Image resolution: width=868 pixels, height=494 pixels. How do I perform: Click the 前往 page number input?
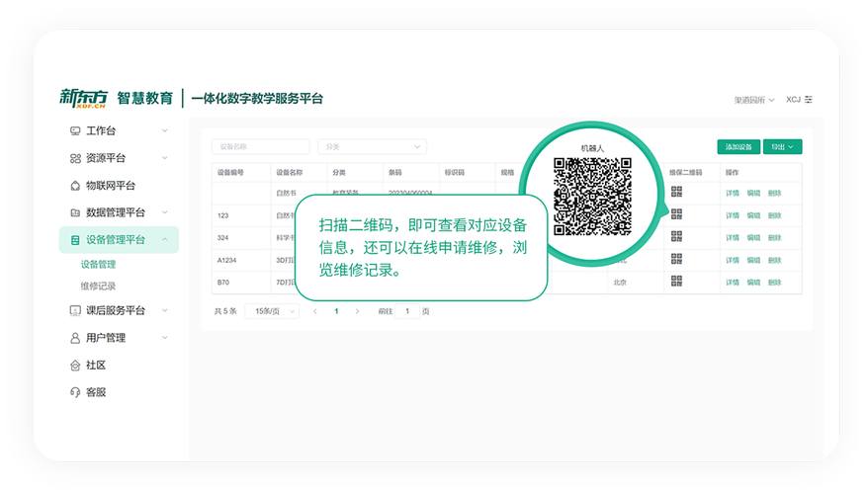(x=407, y=311)
